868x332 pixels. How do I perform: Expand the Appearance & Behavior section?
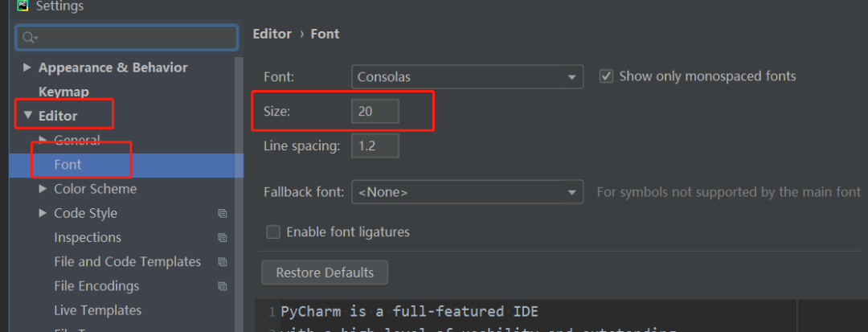tap(27, 68)
